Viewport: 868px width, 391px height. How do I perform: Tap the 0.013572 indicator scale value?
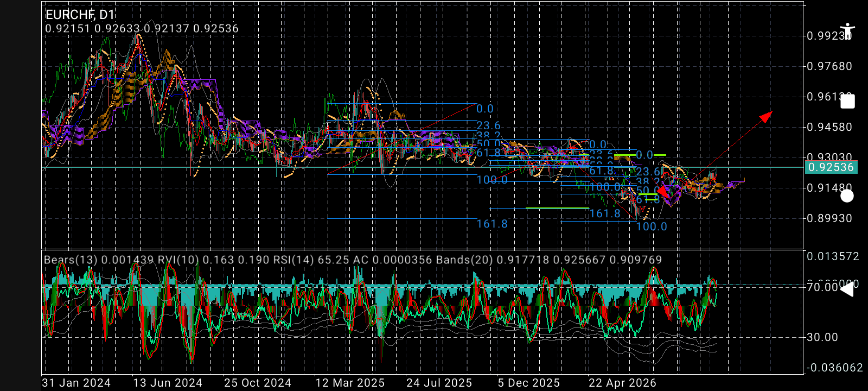point(834,256)
